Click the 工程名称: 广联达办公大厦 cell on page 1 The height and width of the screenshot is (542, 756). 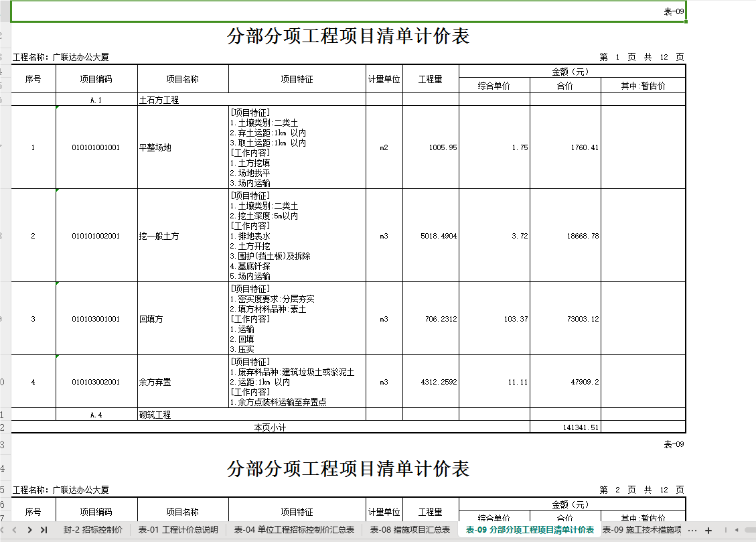[61, 57]
